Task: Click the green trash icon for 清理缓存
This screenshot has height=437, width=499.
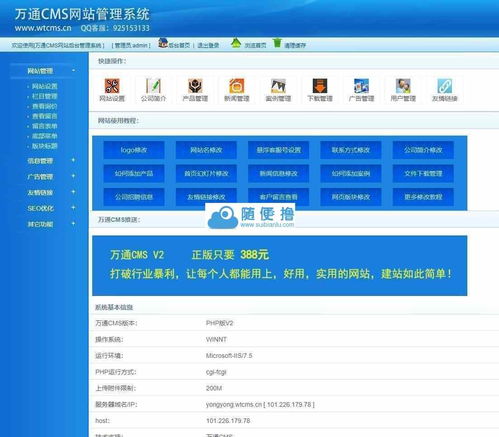Action: (x=277, y=43)
